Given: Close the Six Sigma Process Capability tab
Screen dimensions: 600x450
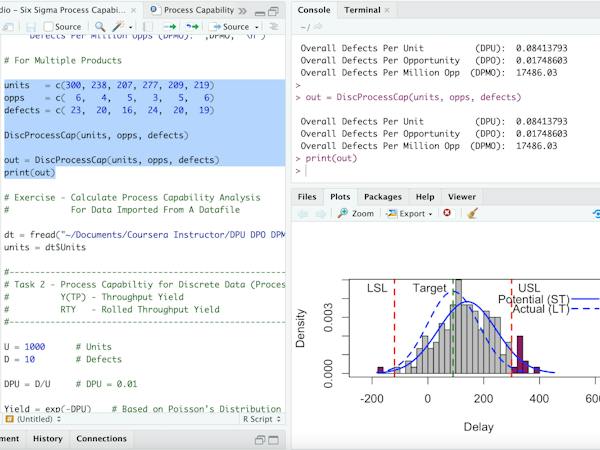Looking at the screenshot, I should pyautogui.click(x=134, y=10).
